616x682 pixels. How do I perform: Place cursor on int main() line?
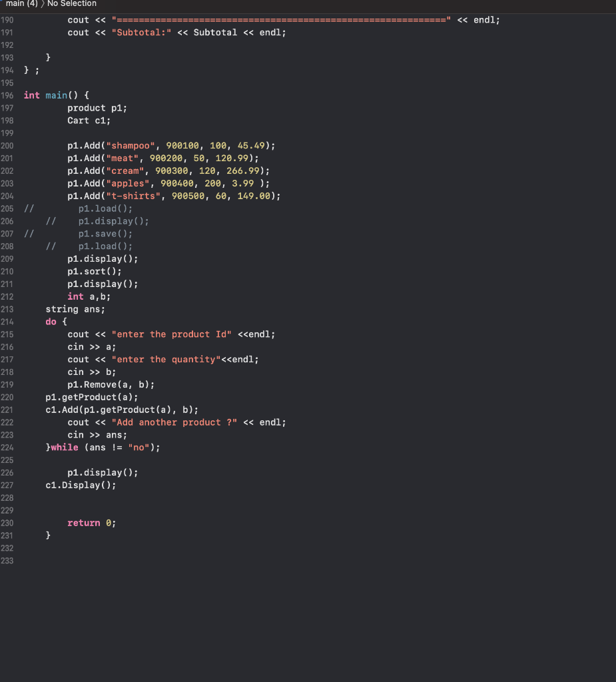click(x=56, y=95)
